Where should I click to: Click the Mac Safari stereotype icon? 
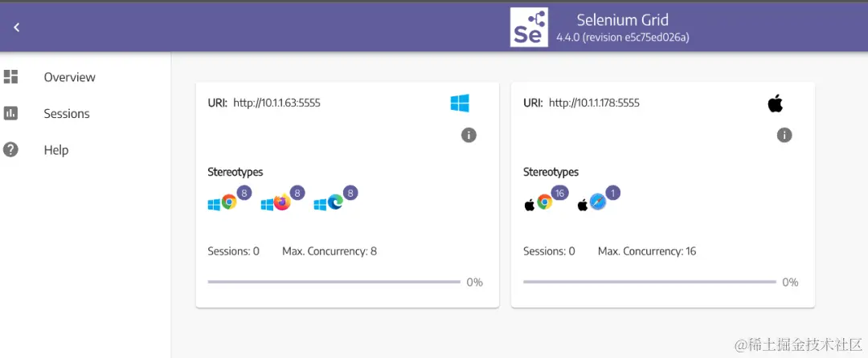coord(597,203)
